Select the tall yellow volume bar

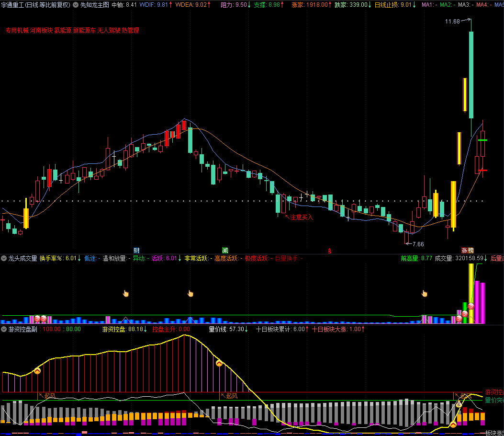pos(471,292)
